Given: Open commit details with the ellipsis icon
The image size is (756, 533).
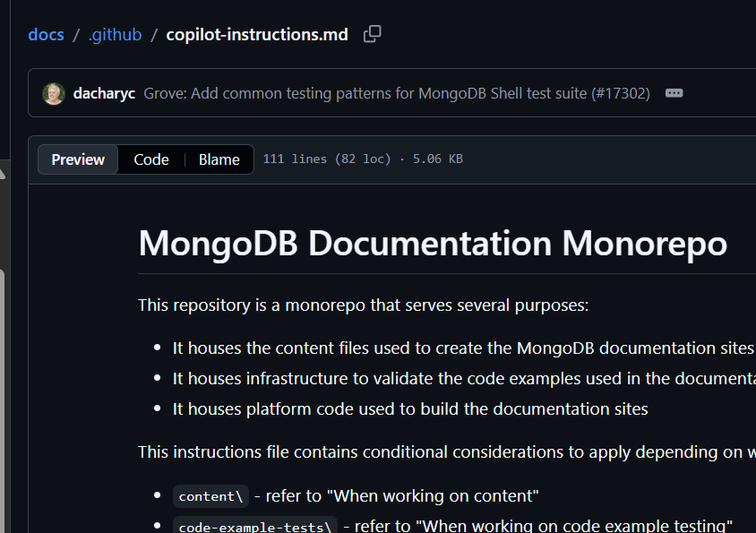Looking at the screenshot, I should (674, 92).
